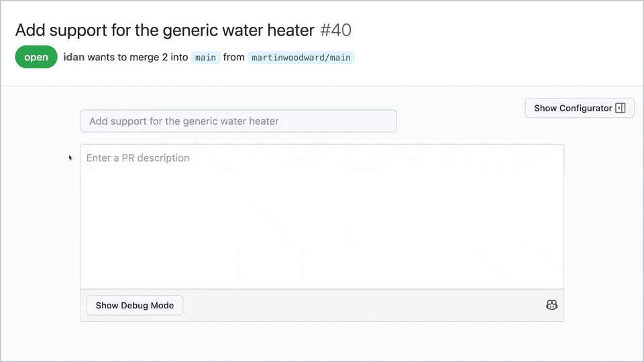Click the footer bar of the description editor
Image resolution: width=644 pixels, height=362 pixels.
pos(362,305)
